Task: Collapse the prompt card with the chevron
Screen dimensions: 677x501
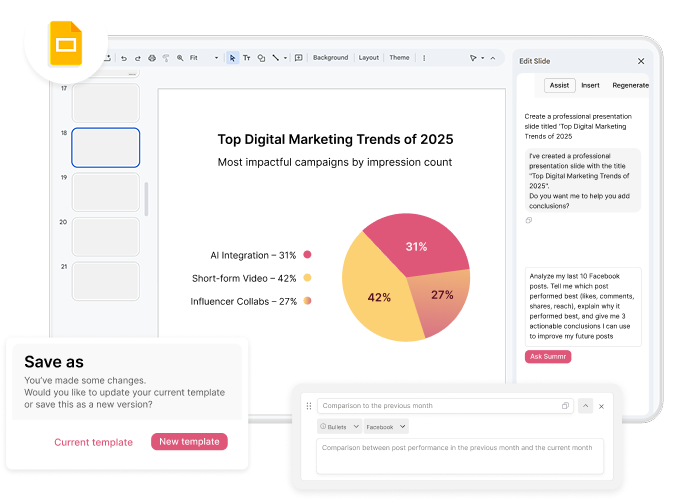Action: pos(585,406)
